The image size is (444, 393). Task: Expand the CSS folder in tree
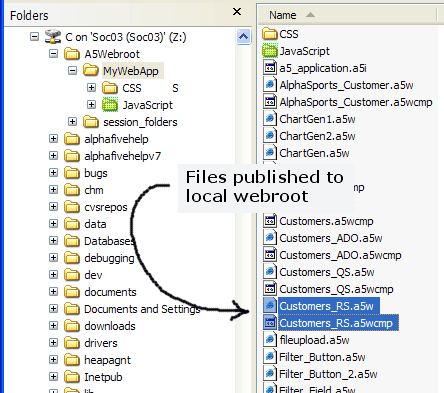91,87
